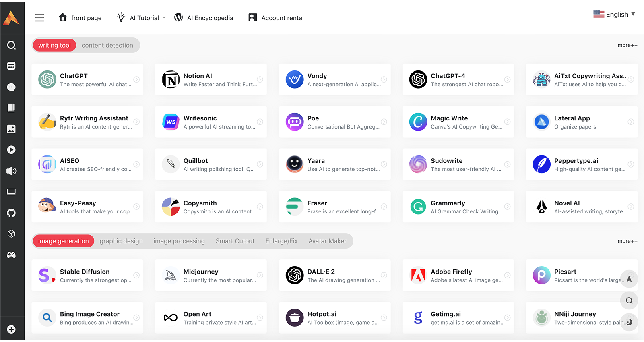Switch to image processing tab
Image resolution: width=644 pixels, height=342 pixels.
[179, 241]
